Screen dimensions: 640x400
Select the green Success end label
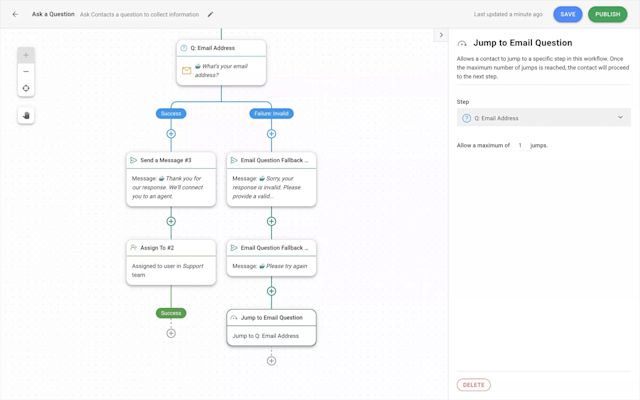click(171, 313)
